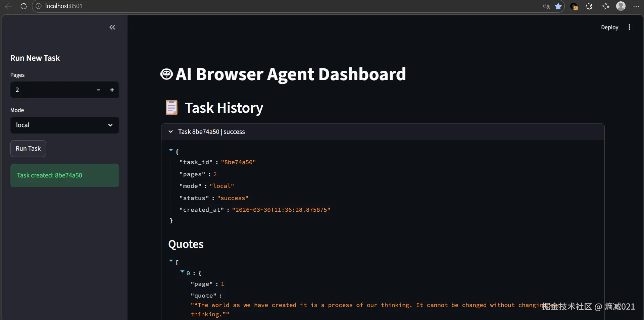
Task: Click the "8be74a50" task_id value
Action: 238,162
